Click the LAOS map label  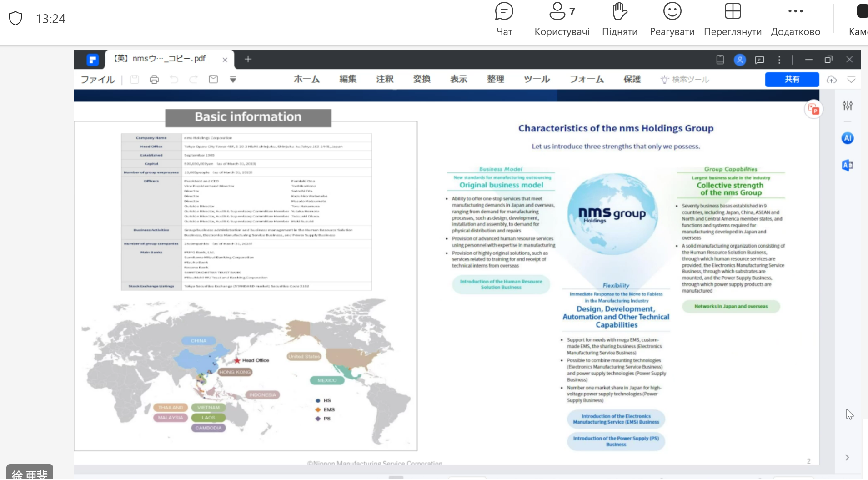pyautogui.click(x=208, y=418)
